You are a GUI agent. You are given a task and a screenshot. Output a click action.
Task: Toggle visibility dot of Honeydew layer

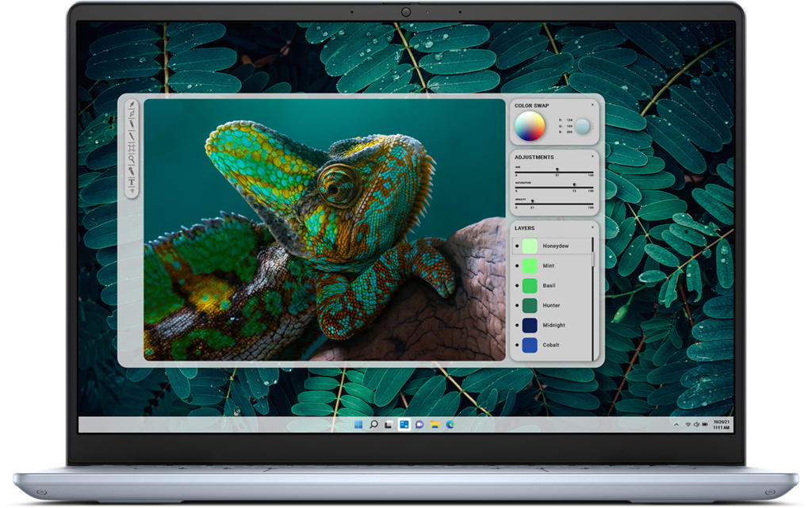click(x=518, y=246)
